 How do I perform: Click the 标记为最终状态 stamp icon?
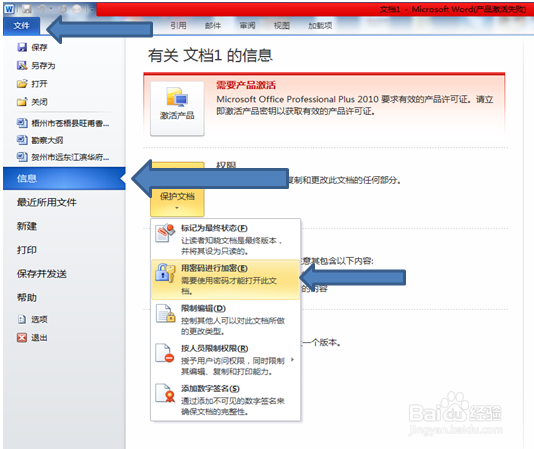click(166, 233)
